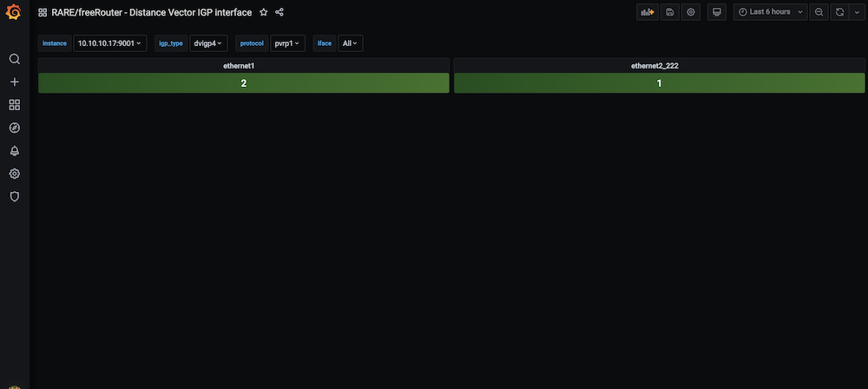Open the Grafana home logo
Image resolution: width=868 pixels, height=389 pixels.
click(x=13, y=11)
